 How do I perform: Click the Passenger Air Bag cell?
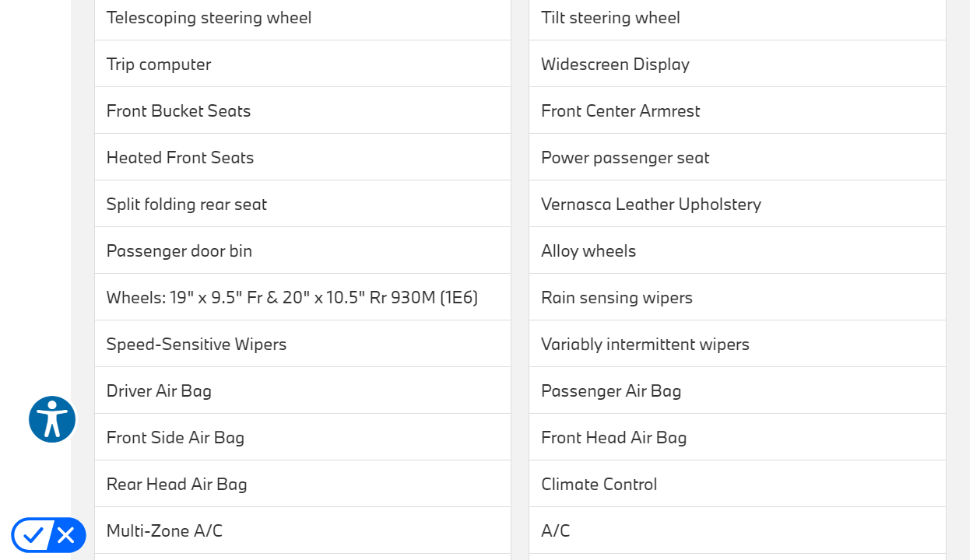[611, 391]
